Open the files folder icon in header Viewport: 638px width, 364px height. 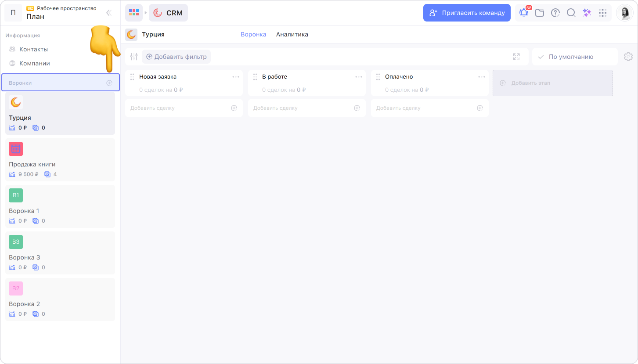click(540, 13)
